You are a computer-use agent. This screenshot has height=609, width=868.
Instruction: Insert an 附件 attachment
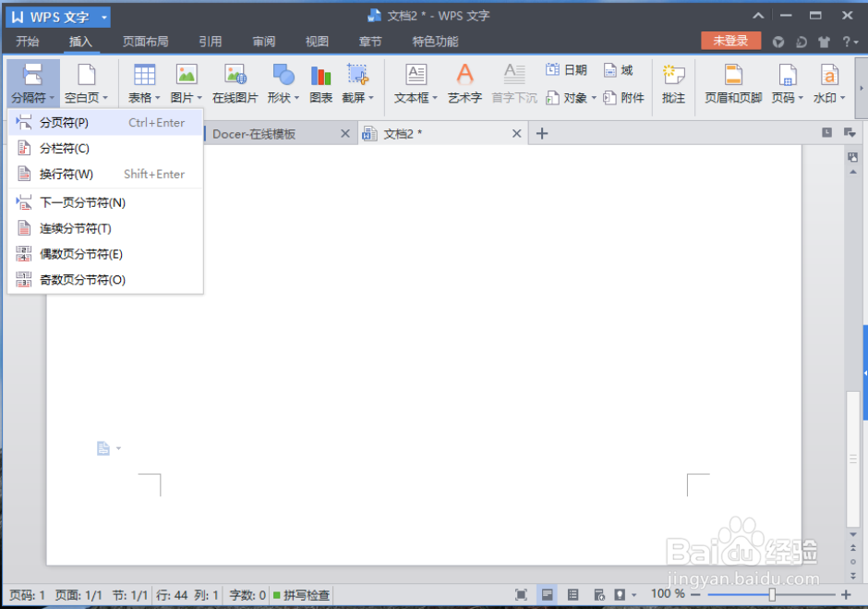click(624, 98)
